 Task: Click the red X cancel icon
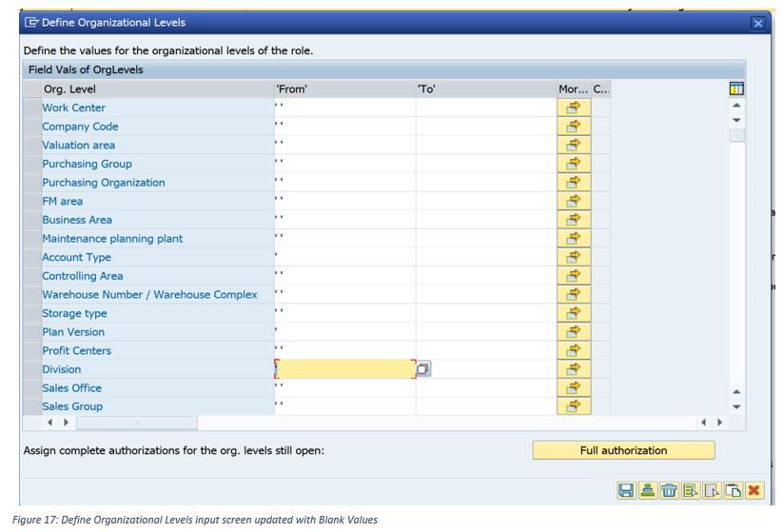click(754, 490)
